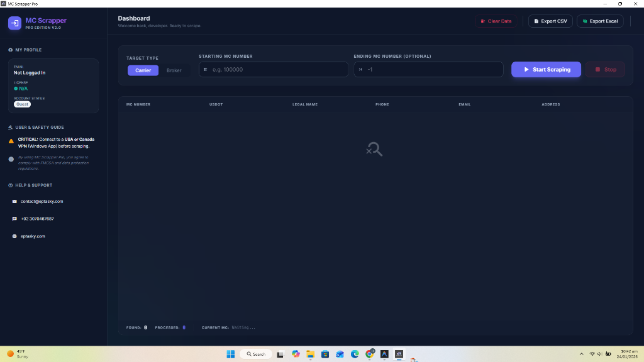Show hidden system tray icons
The width and height of the screenshot is (644, 362).
pos(582,354)
